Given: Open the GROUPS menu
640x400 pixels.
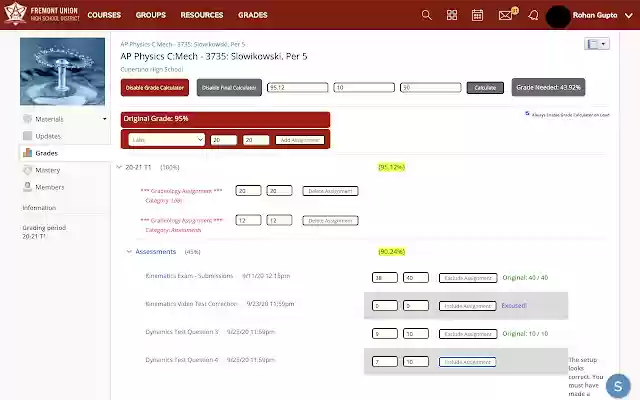Looking at the screenshot, I should pos(151,15).
